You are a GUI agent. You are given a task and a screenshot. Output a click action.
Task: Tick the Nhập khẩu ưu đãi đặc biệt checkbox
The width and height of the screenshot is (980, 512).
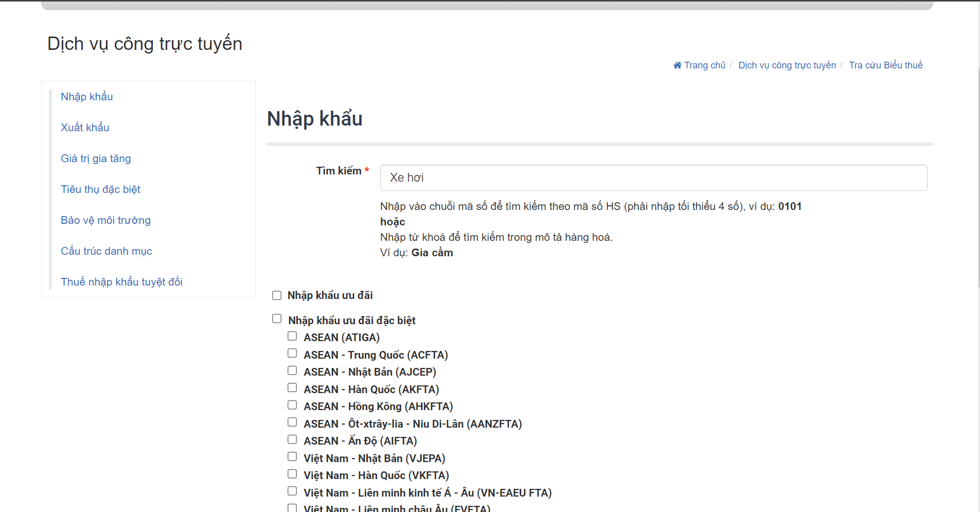[277, 319]
